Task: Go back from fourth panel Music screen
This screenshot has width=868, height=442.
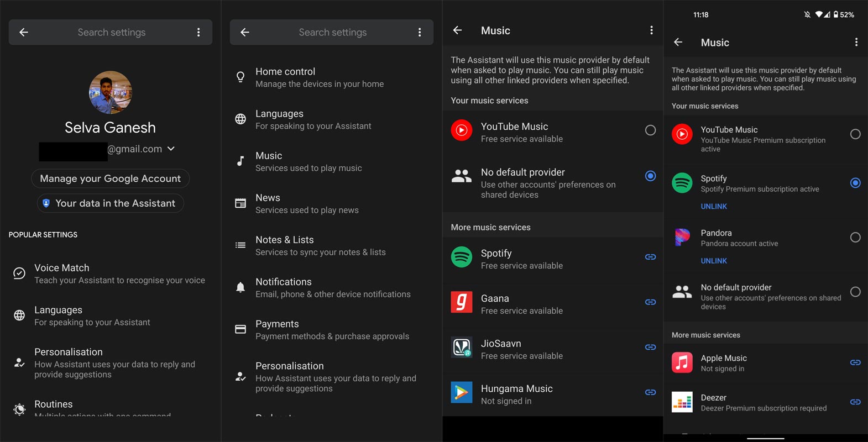Action: [x=678, y=42]
